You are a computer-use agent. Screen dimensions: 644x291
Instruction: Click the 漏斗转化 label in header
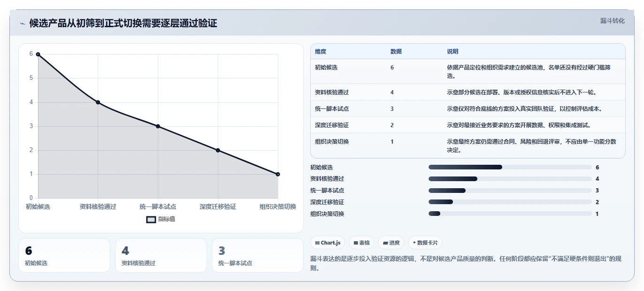(613, 21)
